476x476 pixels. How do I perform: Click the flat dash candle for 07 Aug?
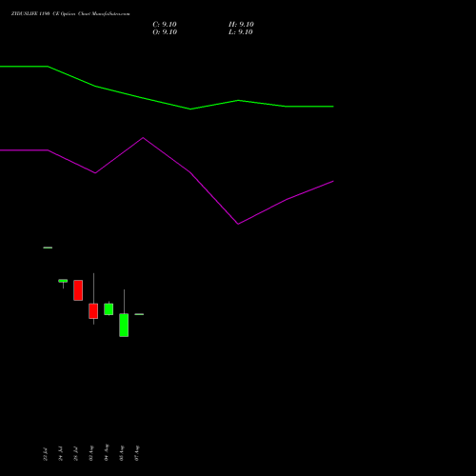point(139,314)
